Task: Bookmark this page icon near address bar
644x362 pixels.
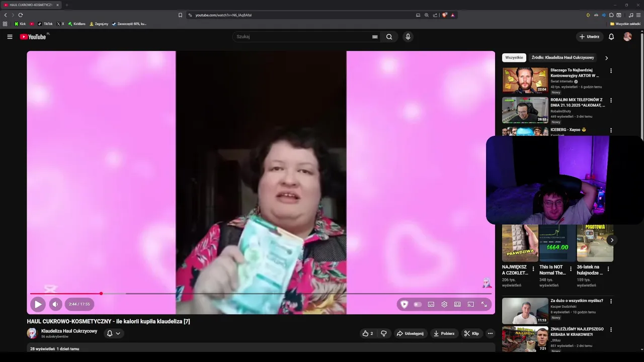Action: pos(180,15)
